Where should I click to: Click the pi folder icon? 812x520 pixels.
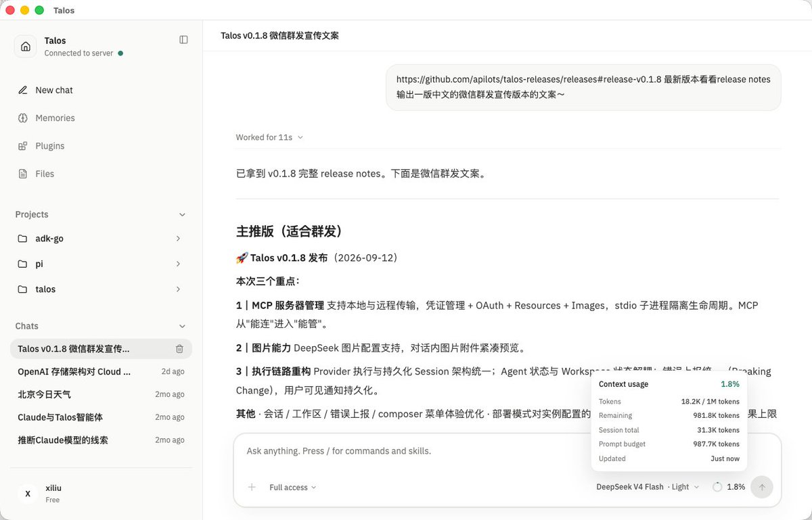(23, 264)
